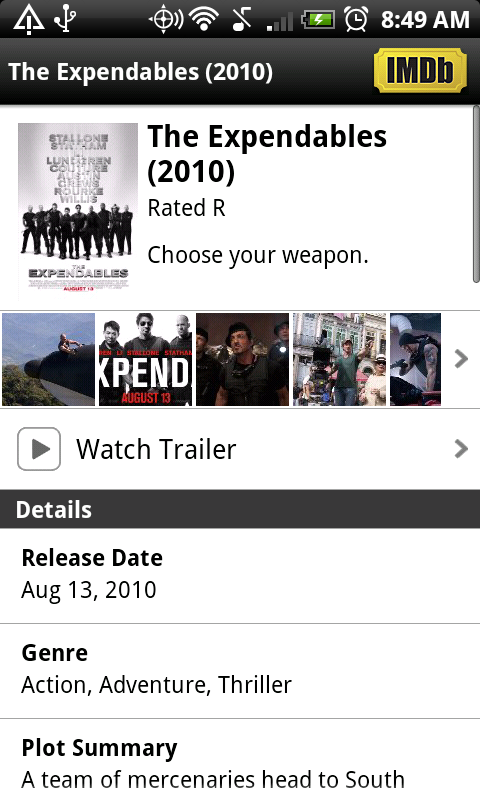Open The Expendables movie poster
Screen dimensions: 480x800
coord(78,211)
